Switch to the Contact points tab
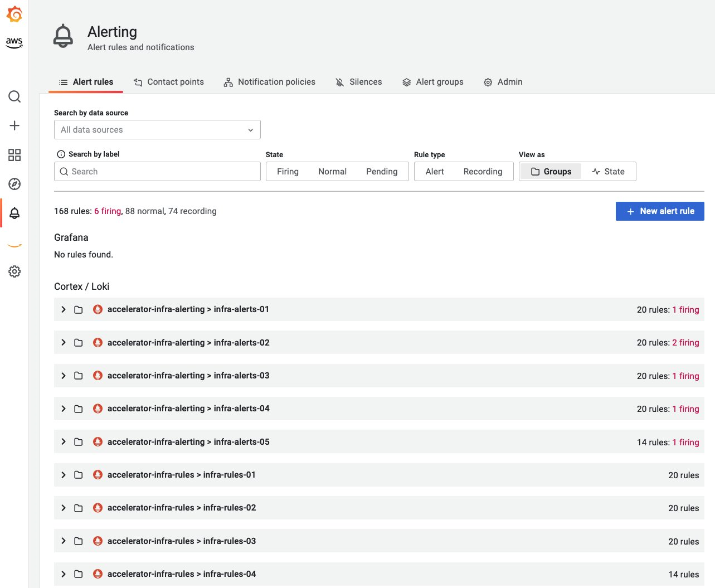The image size is (715, 588). coord(169,82)
